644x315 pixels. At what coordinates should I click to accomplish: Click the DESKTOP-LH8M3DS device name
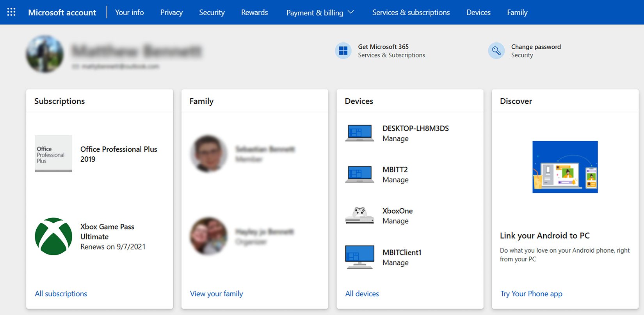tap(416, 128)
